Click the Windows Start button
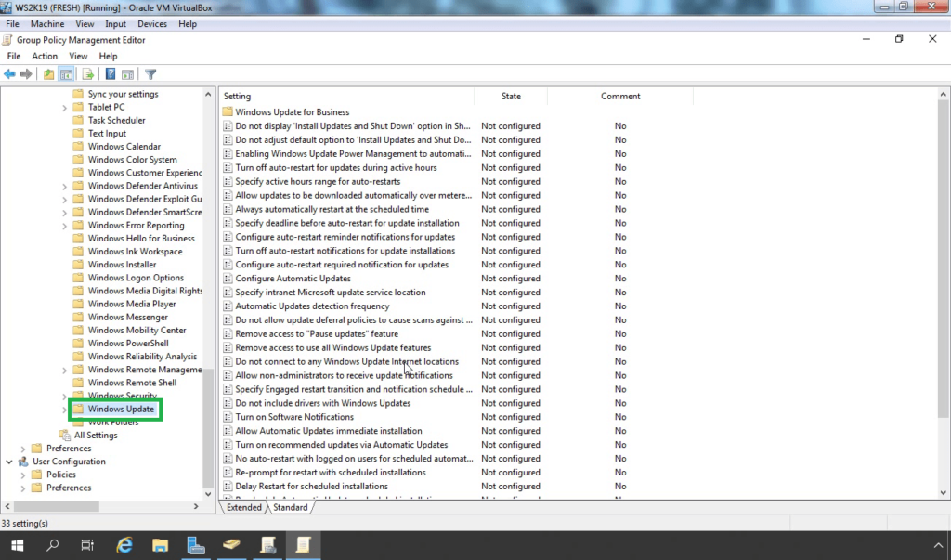 [17, 545]
